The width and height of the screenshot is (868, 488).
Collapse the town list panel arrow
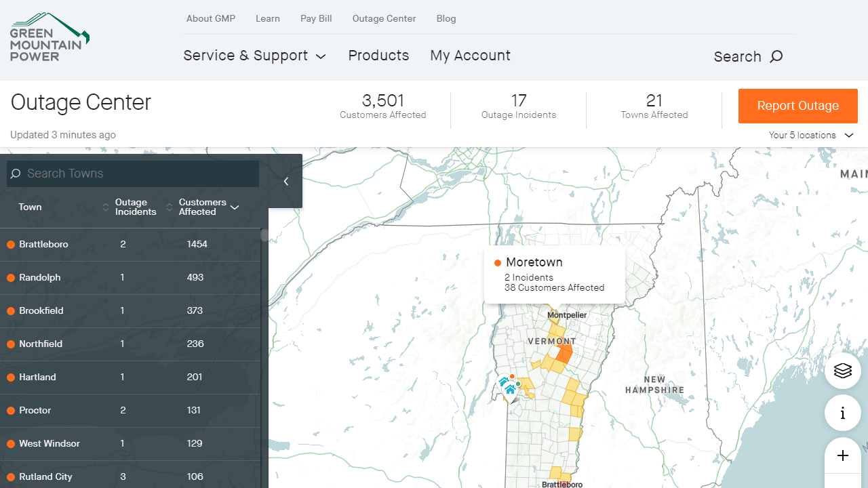tap(286, 181)
